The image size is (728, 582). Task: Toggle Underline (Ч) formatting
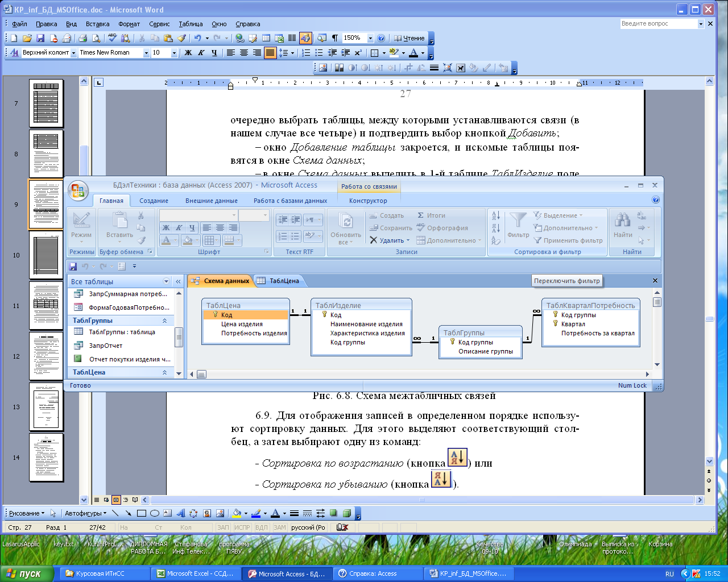[214, 52]
